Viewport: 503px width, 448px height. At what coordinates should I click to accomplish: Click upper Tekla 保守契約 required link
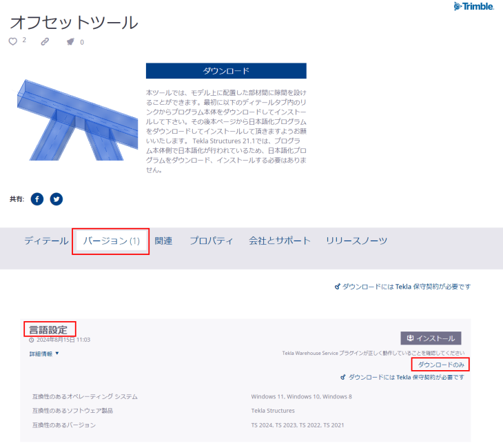403,287
